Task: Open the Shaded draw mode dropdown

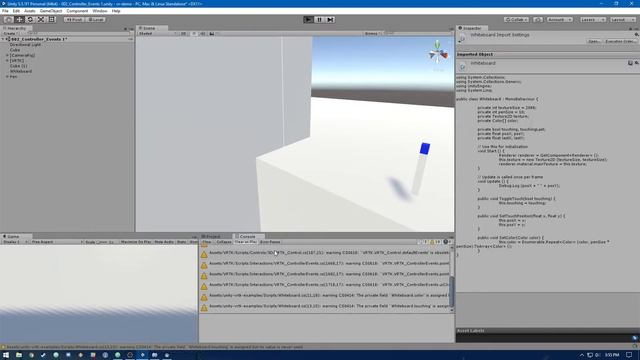Action: (158, 33)
